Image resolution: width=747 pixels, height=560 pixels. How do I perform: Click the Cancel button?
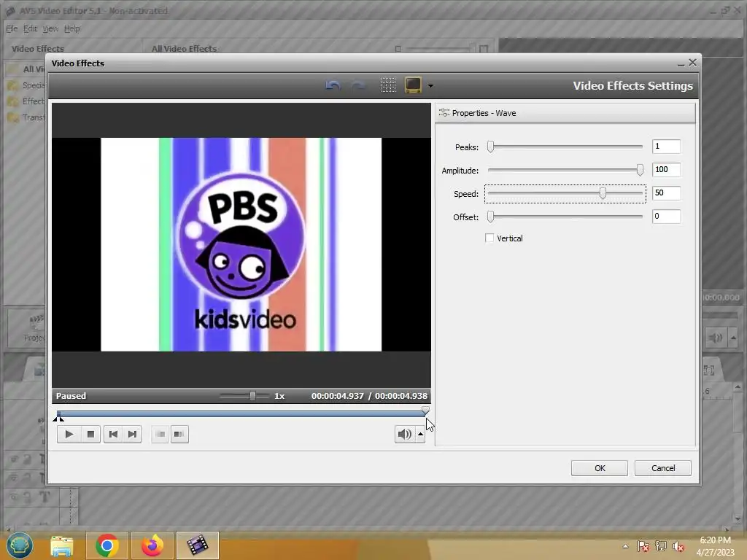[662, 468]
